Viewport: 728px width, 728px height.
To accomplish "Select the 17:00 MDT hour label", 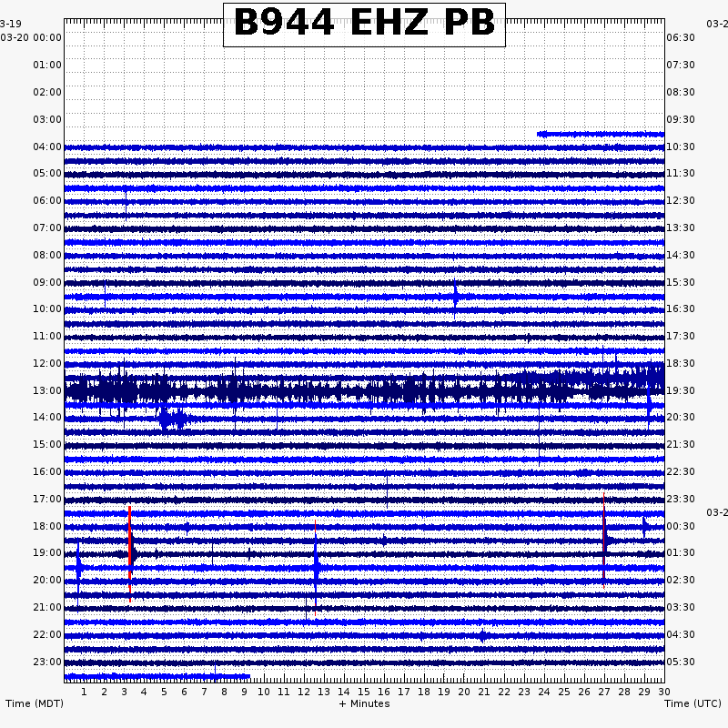I will tap(47, 499).
